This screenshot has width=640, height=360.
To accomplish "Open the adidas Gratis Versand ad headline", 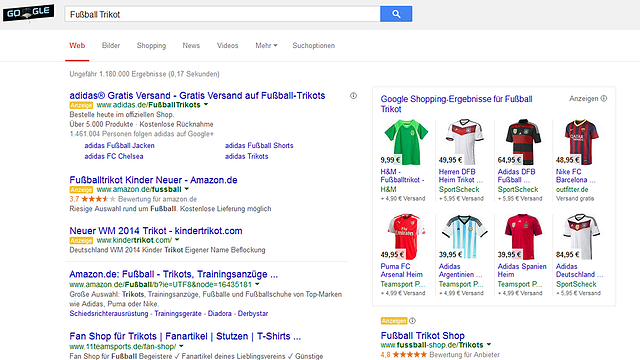I will click(x=197, y=96).
